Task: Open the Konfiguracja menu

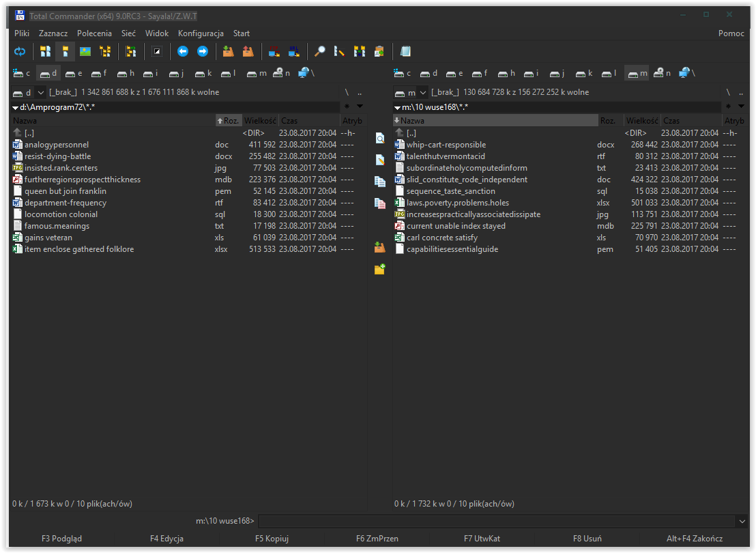Action: pos(201,33)
